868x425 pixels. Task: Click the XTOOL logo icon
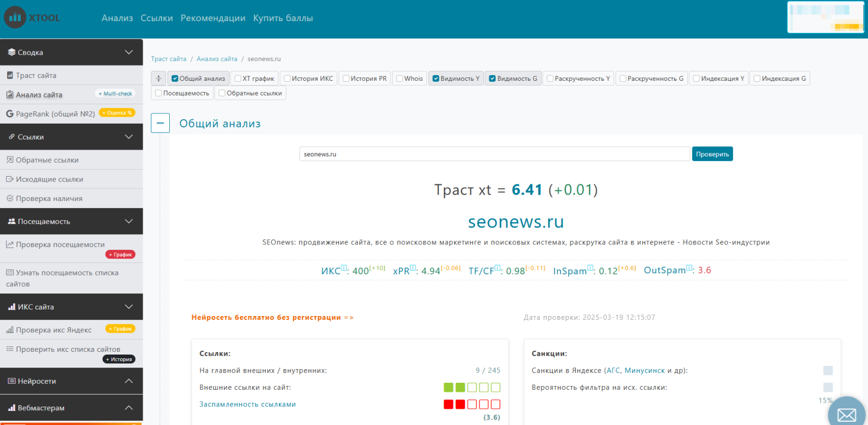coord(15,17)
